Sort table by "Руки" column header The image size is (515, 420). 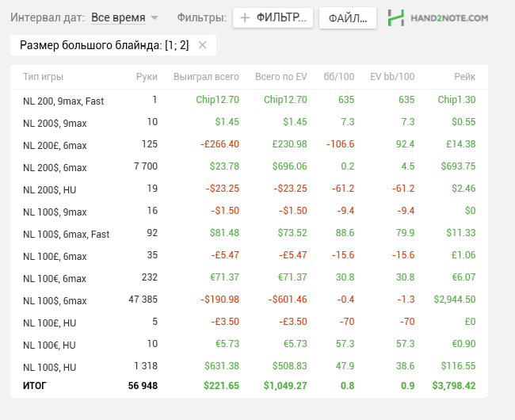click(147, 77)
